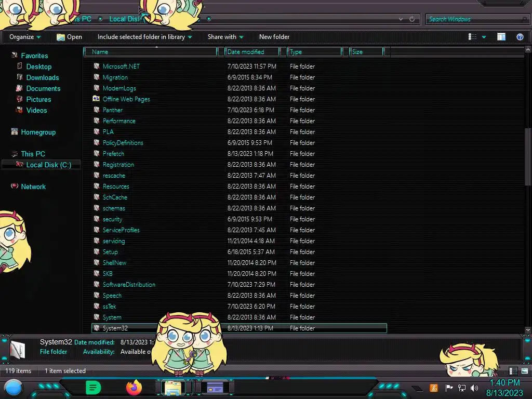
Task: Create a New folder
Action: click(274, 37)
